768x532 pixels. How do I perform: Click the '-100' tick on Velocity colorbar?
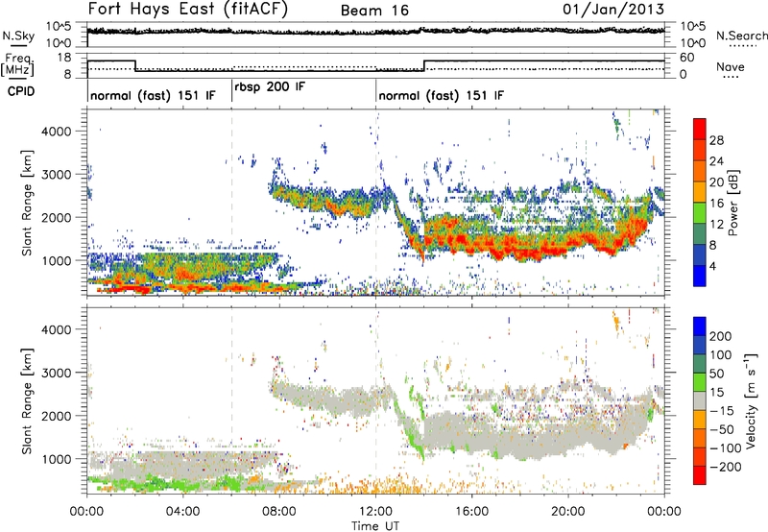point(725,447)
